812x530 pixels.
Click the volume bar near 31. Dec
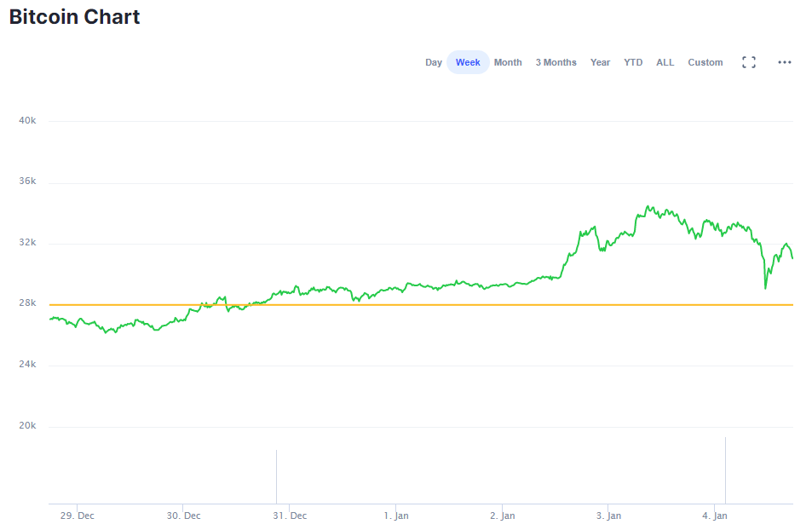(277, 476)
